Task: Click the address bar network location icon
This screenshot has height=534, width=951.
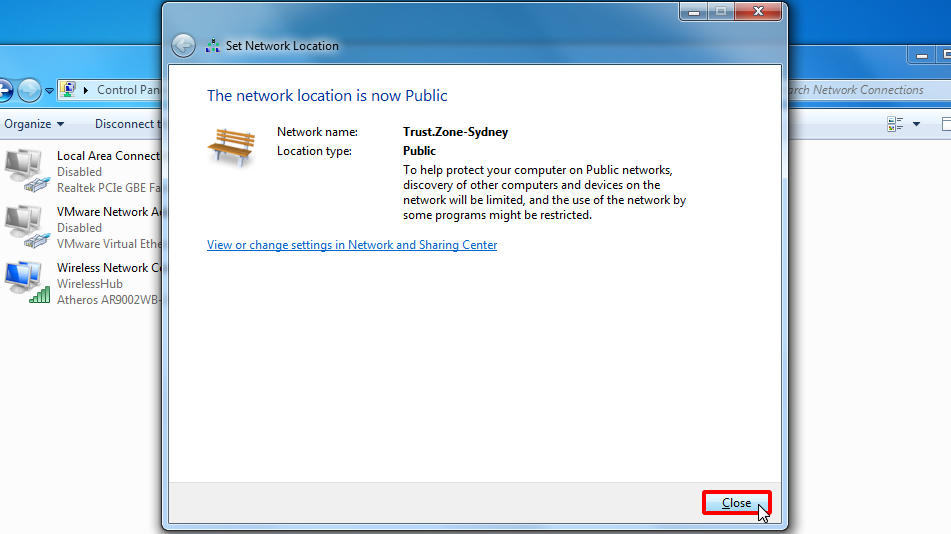Action: point(68,90)
